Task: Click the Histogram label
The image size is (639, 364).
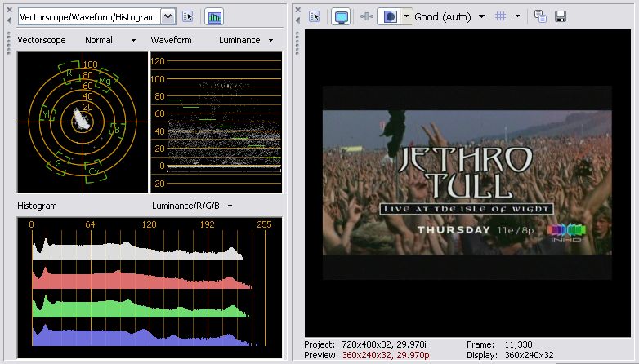Action: pos(37,206)
